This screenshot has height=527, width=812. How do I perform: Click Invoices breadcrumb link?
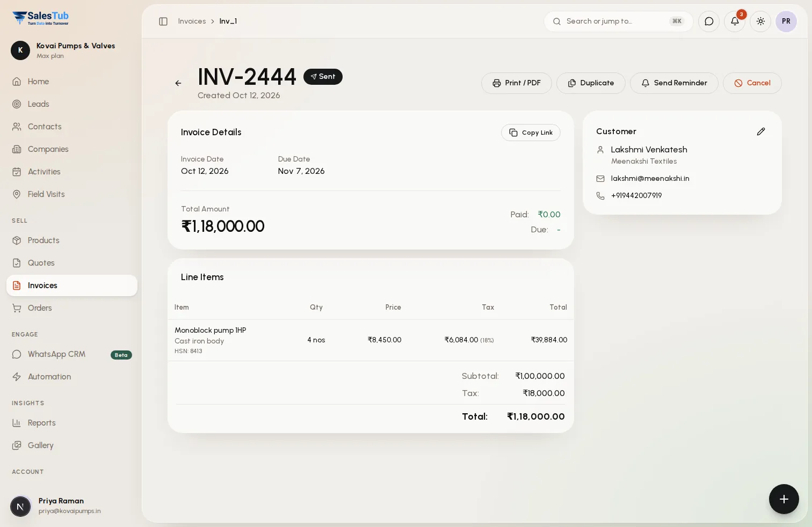[x=192, y=21]
